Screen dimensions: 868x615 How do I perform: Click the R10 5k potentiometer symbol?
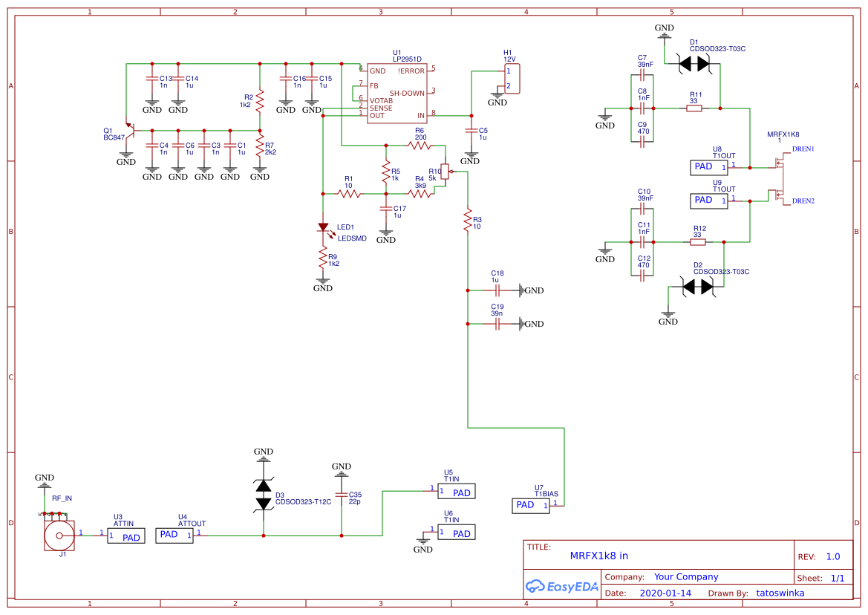tap(446, 172)
